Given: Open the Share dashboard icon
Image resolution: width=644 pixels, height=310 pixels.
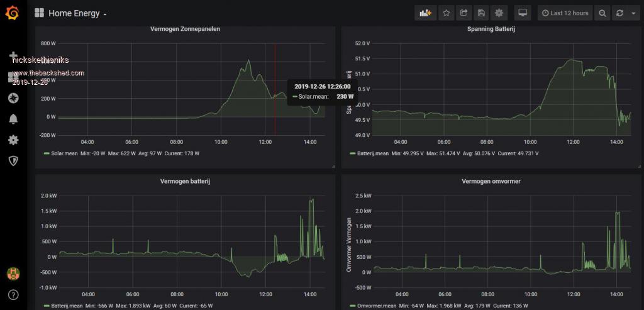Looking at the screenshot, I should (x=464, y=13).
